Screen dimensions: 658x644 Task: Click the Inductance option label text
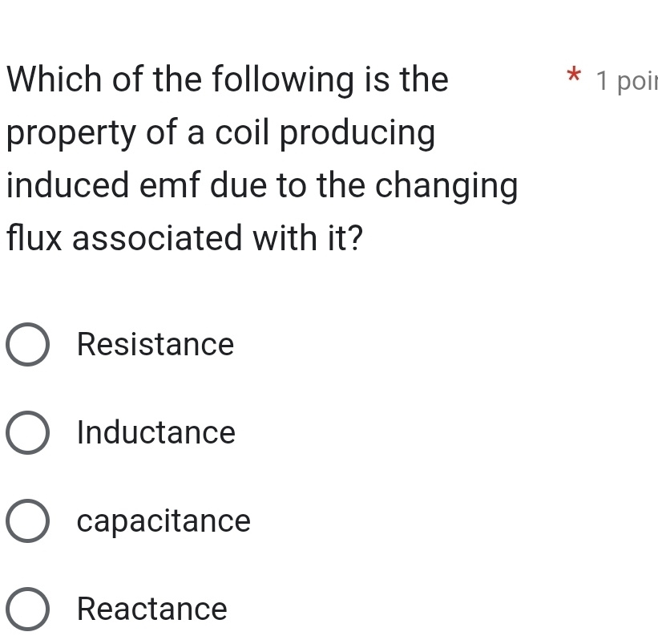point(156,433)
